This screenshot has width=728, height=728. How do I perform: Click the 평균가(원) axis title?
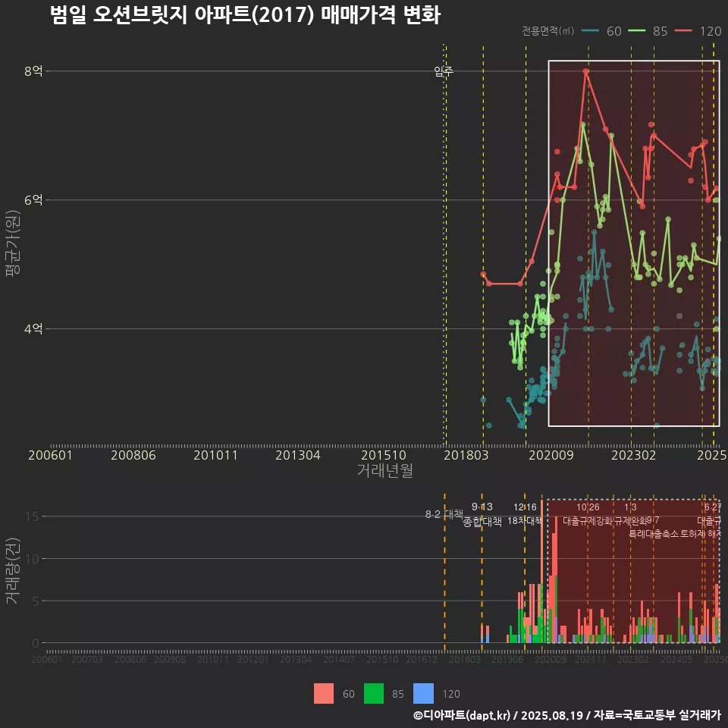pos(13,243)
